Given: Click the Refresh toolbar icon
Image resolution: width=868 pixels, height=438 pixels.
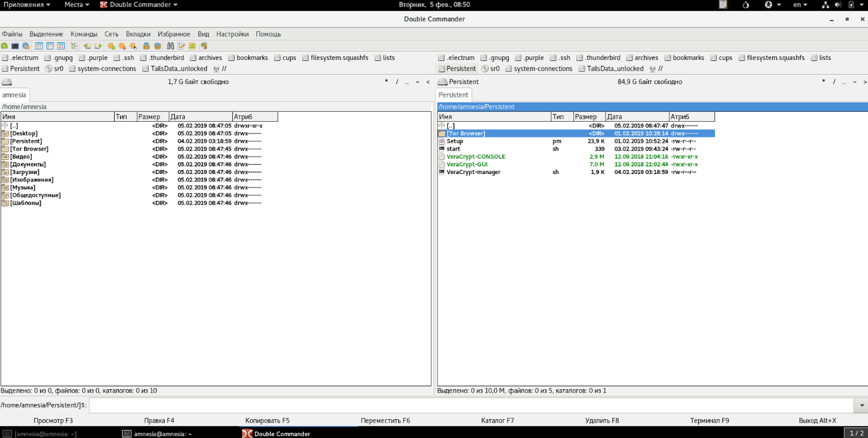Looking at the screenshot, I should [x=5, y=46].
